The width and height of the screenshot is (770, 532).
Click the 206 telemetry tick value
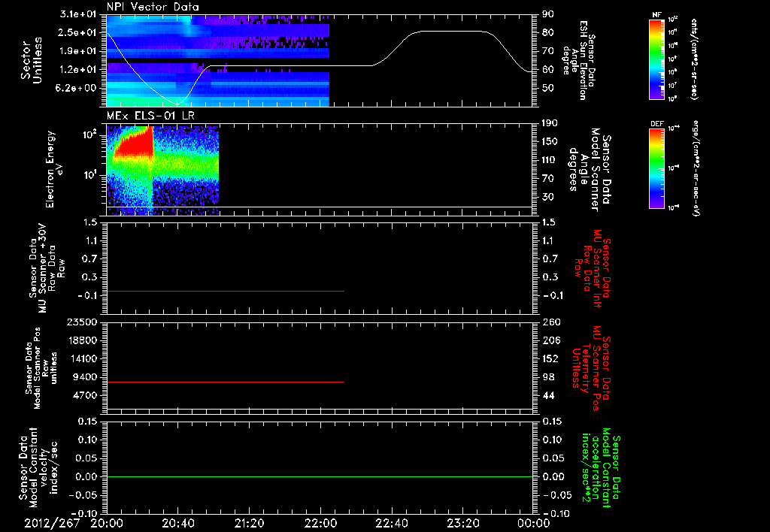pyautogui.click(x=550, y=340)
